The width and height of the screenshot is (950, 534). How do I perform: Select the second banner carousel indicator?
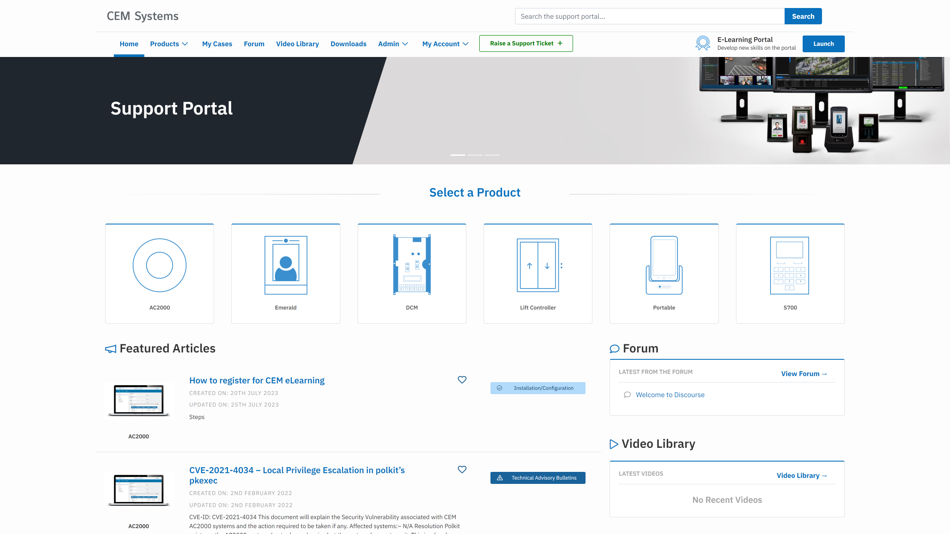475,155
